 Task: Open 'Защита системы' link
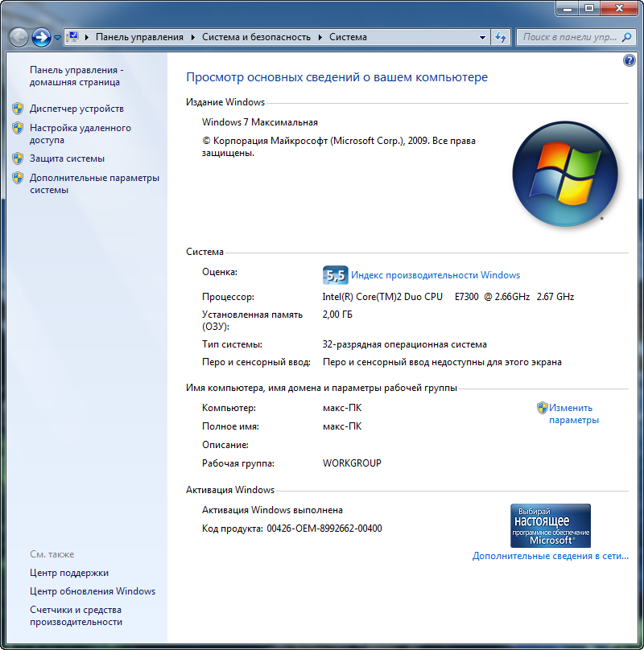67,158
